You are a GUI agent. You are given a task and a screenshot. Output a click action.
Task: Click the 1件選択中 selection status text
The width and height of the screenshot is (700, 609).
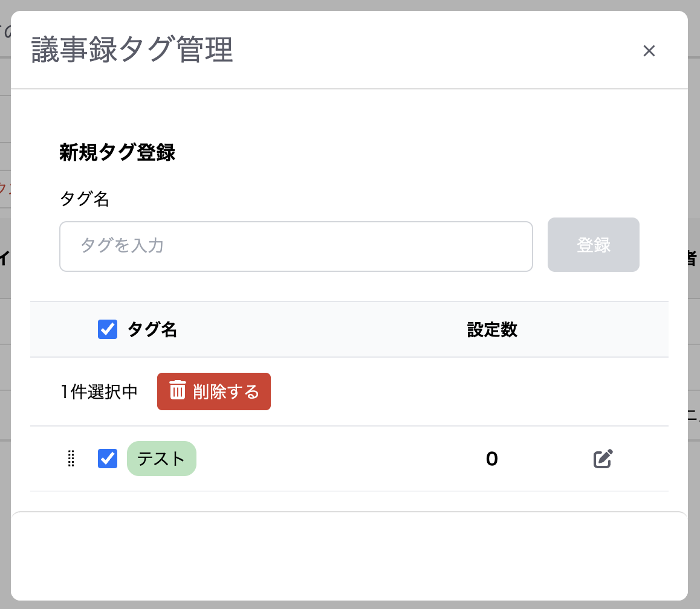(x=99, y=392)
